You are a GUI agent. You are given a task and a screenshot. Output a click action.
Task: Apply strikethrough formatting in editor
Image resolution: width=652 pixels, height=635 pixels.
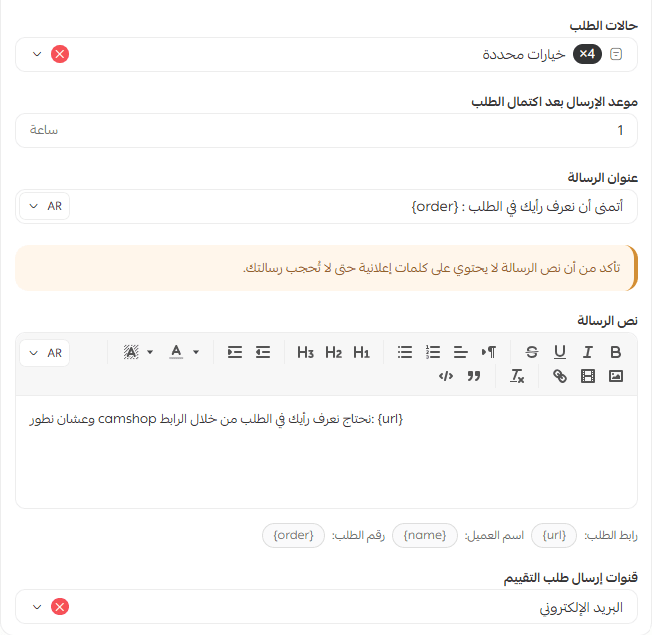click(x=531, y=352)
